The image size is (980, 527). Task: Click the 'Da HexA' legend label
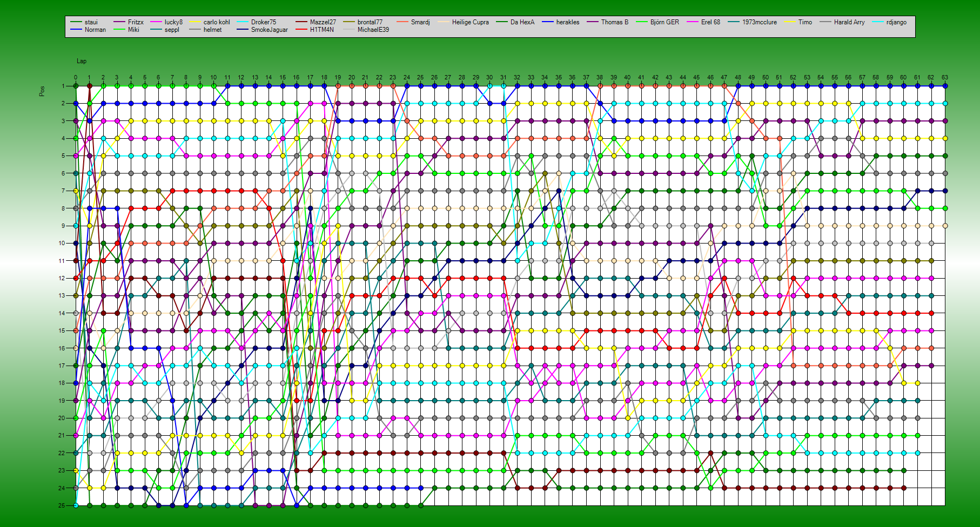(x=522, y=22)
